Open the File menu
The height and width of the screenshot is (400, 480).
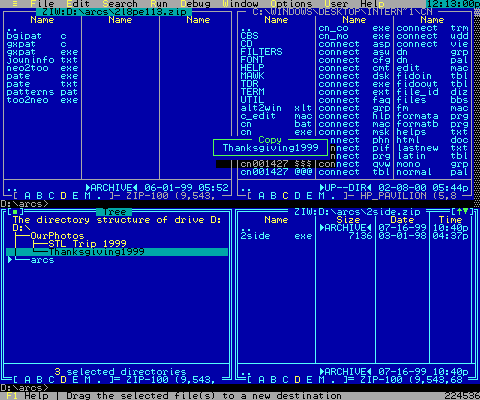(42, 4)
